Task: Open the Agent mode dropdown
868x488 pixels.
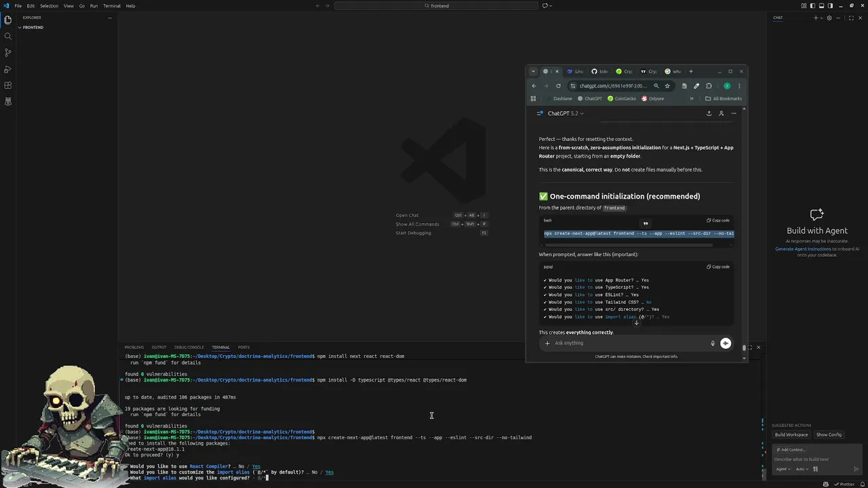Action: point(783,469)
